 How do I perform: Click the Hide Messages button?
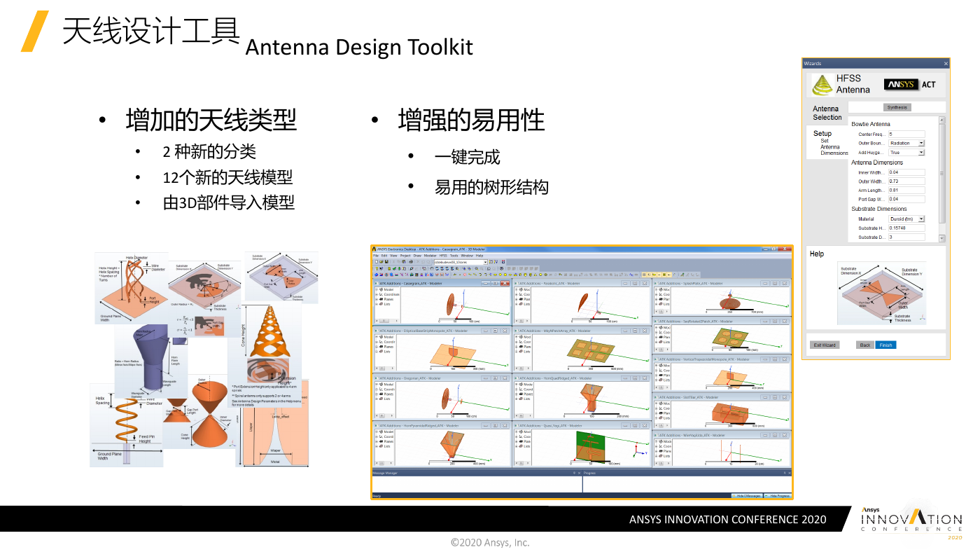pos(746,496)
